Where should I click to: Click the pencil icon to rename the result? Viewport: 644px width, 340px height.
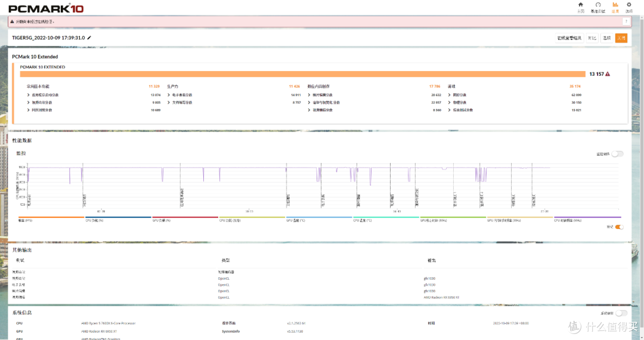pos(89,38)
